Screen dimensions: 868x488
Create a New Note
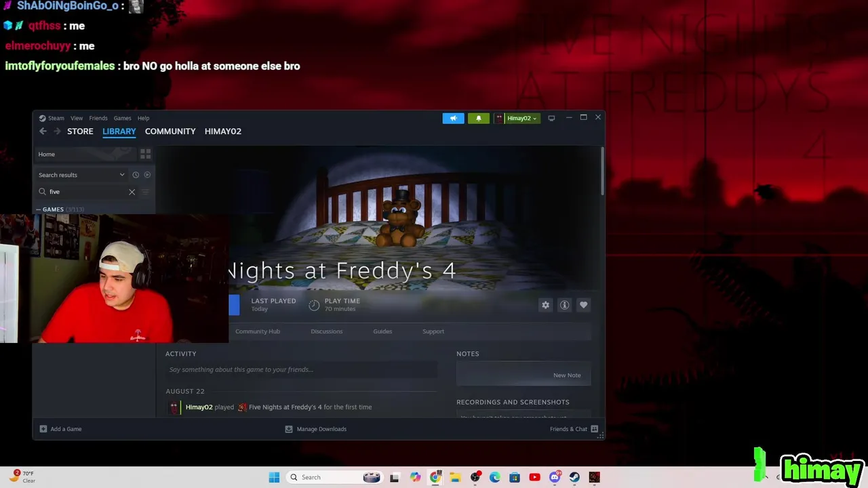point(567,375)
